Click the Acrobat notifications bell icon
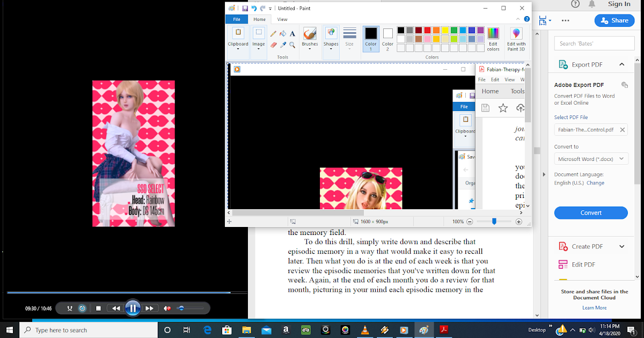 (591, 4)
